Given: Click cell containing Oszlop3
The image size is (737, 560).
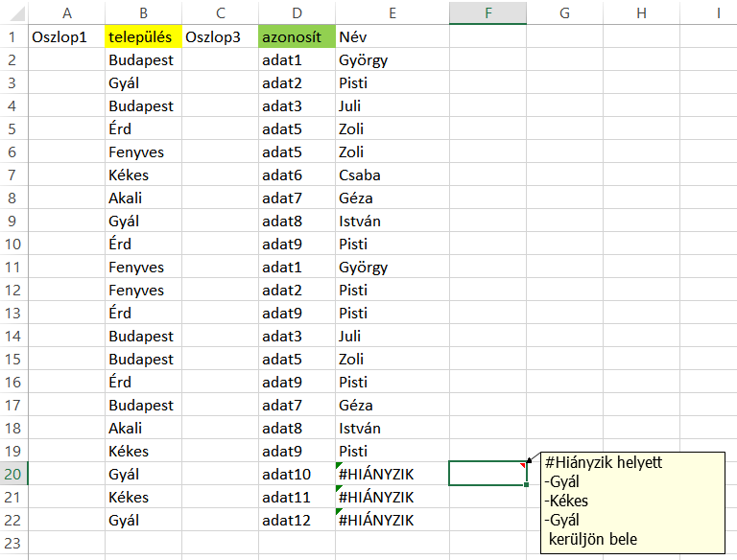Looking at the screenshot, I should [x=220, y=36].
